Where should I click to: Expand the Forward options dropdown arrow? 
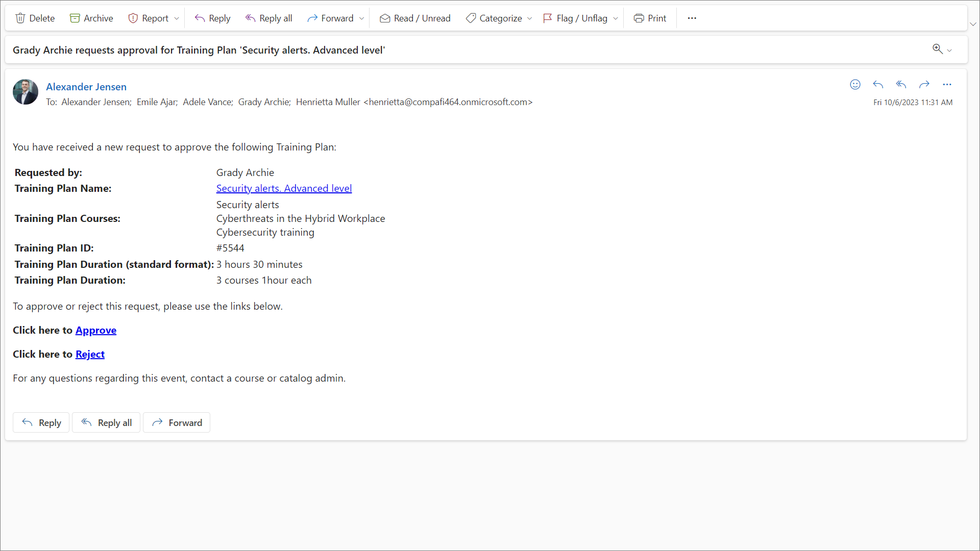click(x=362, y=18)
